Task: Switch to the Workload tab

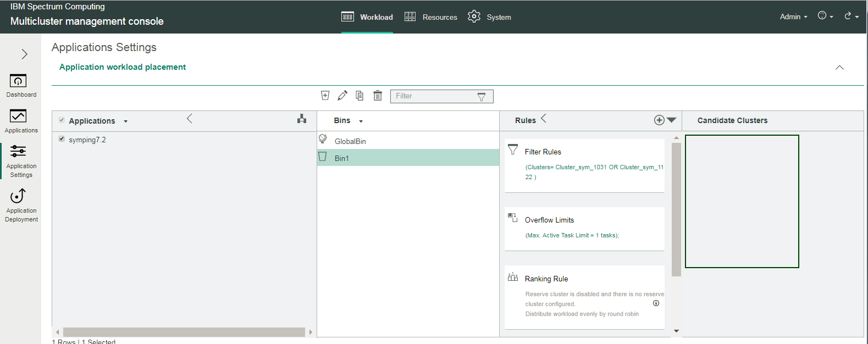Action: click(x=367, y=17)
